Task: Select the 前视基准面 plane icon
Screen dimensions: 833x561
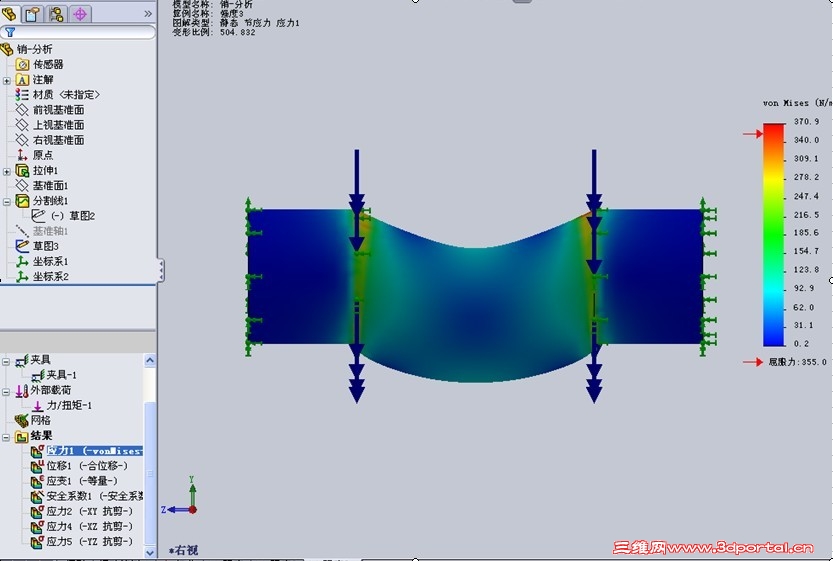Action: point(22,110)
